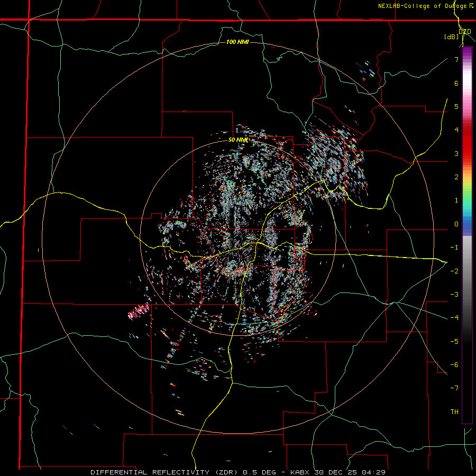Click the -1 value on the color scale
Image resolution: width=476 pixels, height=476 pixels.
point(454,248)
